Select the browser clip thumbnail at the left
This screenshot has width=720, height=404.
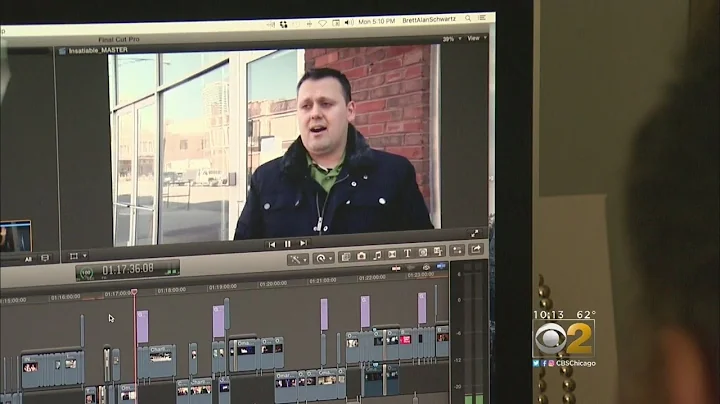tap(16, 236)
